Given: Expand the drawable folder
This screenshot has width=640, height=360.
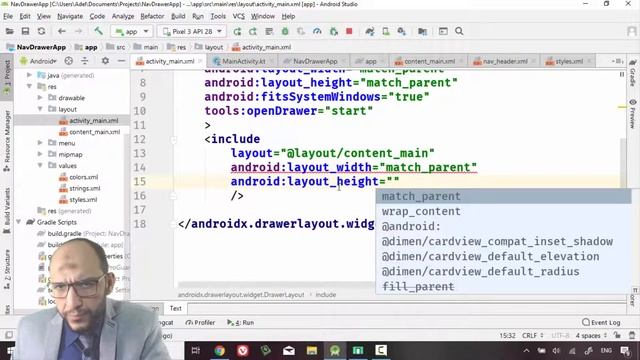Looking at the screenshot, I should click(40, 98).
